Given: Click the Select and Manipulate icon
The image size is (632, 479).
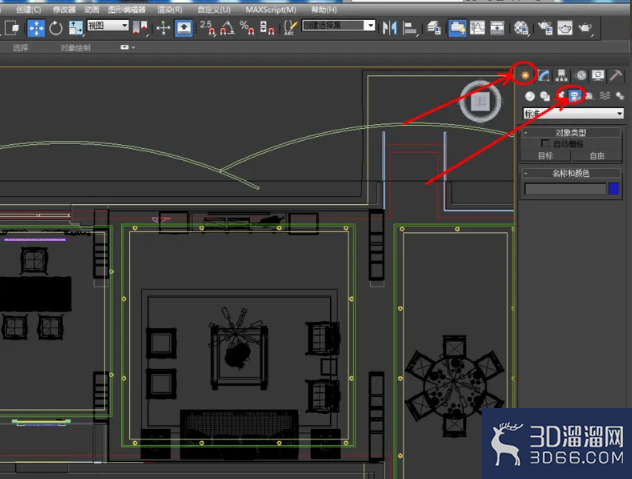Looking at the screenshot, I should 163,28.
